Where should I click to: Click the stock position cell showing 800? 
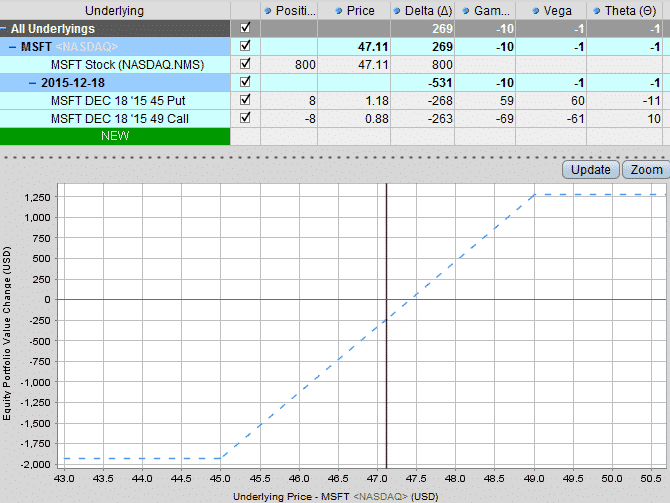pyautogui.click(x=289, y=65)
